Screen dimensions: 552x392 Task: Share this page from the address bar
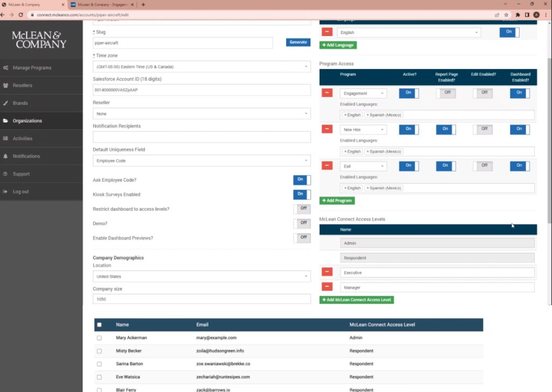[497, 15]
